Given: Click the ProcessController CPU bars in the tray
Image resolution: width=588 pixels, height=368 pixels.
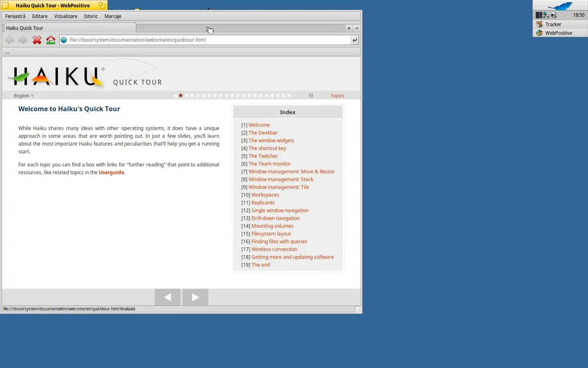Looking at the screenshot, I should (539, 15).
